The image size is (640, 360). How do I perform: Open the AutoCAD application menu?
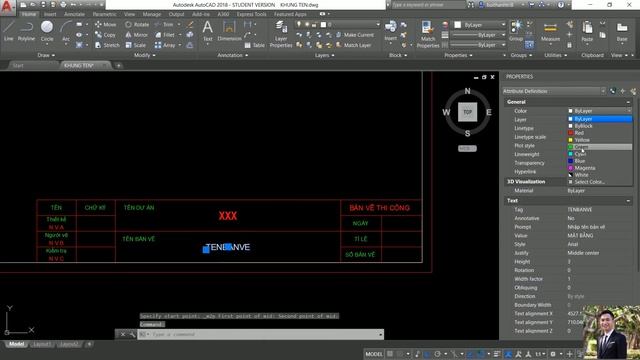tap(7, 7)
